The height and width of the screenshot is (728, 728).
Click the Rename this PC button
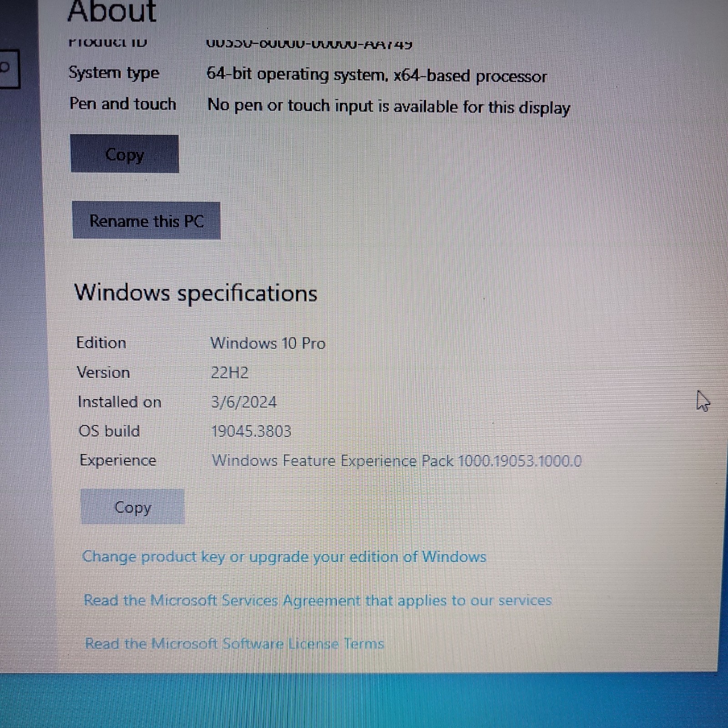coord(147,221)
